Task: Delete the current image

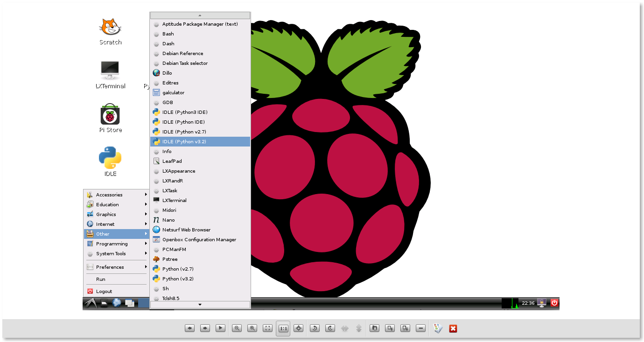Action: point(420,328)
